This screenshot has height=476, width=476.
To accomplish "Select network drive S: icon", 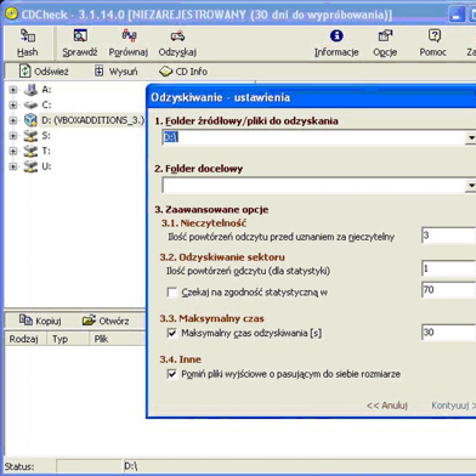I will [30, 136].
